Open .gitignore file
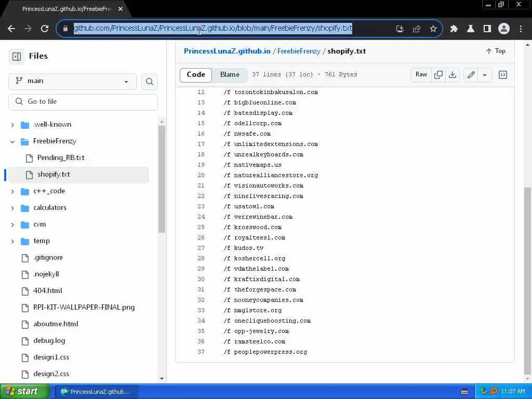Viewport: 532px width, 399px height. click(x=48, y=258)
